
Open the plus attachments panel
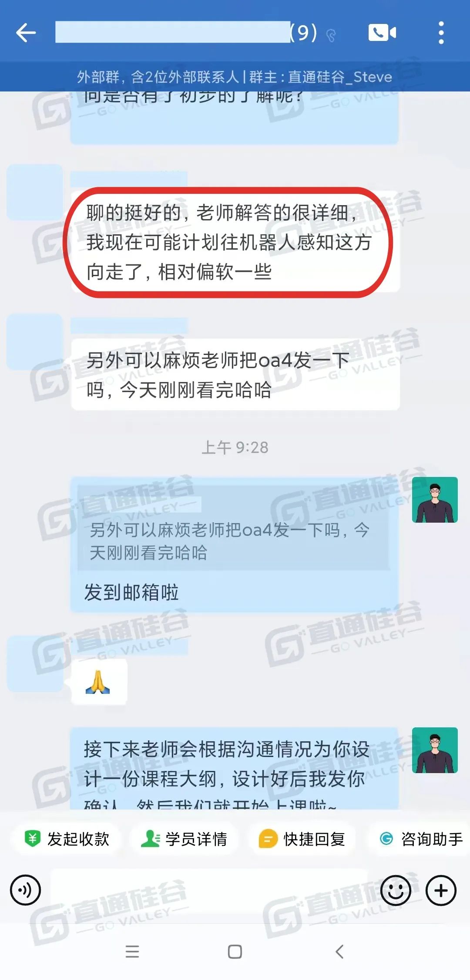pyautogui.click(x=441, y=890)
